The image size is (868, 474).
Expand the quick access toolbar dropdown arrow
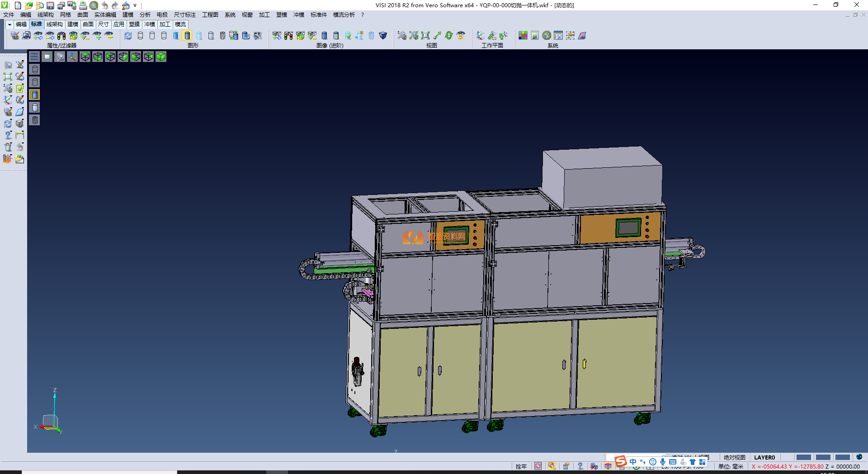pos(135,5)
